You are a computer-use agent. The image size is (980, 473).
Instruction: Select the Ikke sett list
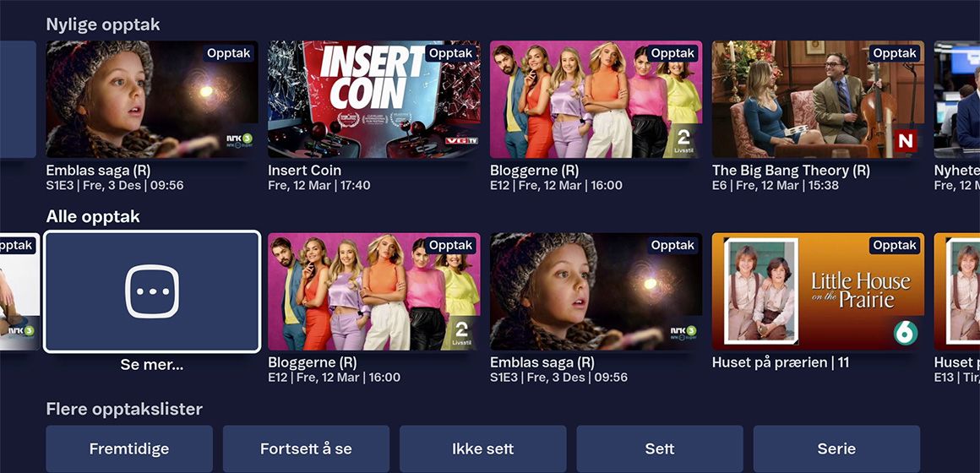483,449
